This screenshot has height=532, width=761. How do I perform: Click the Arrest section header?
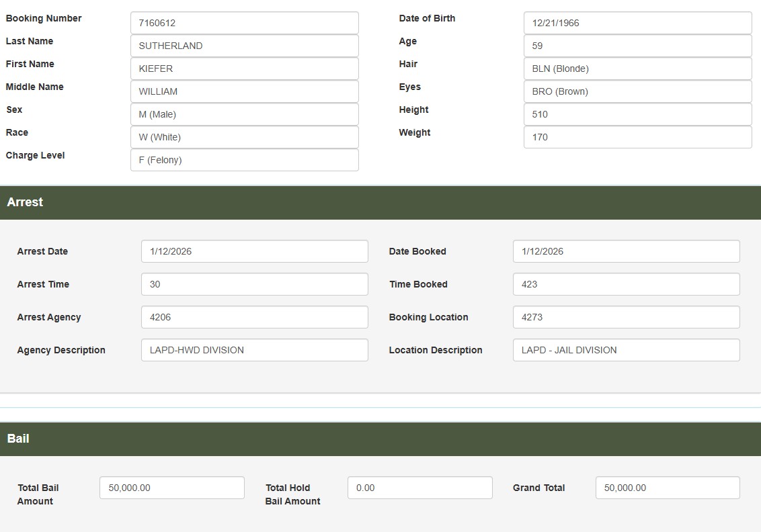pos(380,202)
